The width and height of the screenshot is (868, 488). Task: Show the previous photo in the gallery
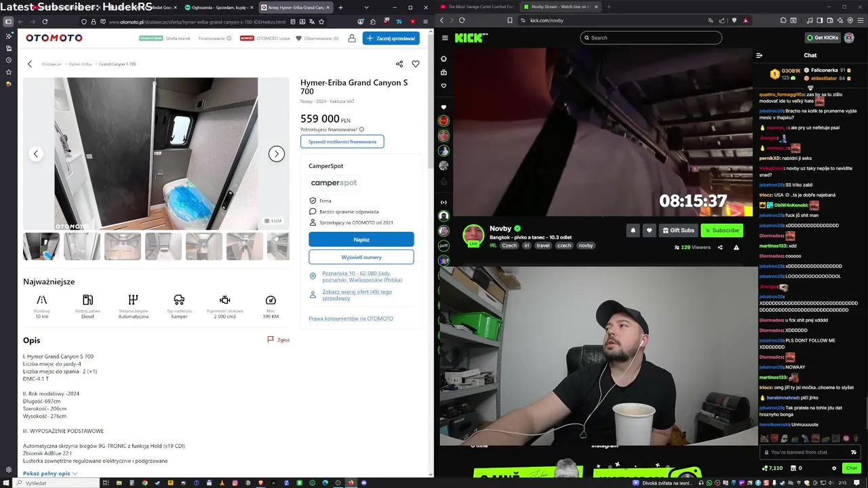click(x=36, y=154)
